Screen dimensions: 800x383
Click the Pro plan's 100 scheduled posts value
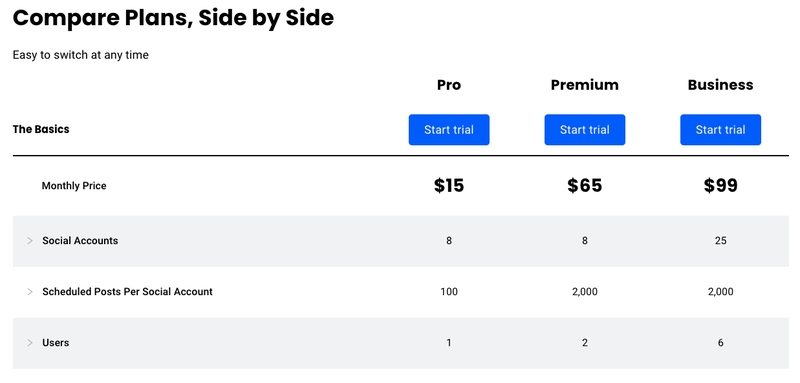[x=449, y=292]
